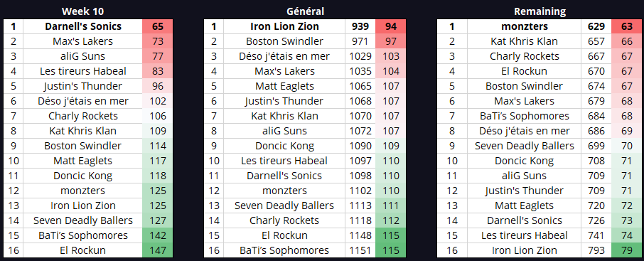Select the 939 total for Iron Lion Zion
The width and height of the screenshot is (644, 261).
tap(360, 26)
